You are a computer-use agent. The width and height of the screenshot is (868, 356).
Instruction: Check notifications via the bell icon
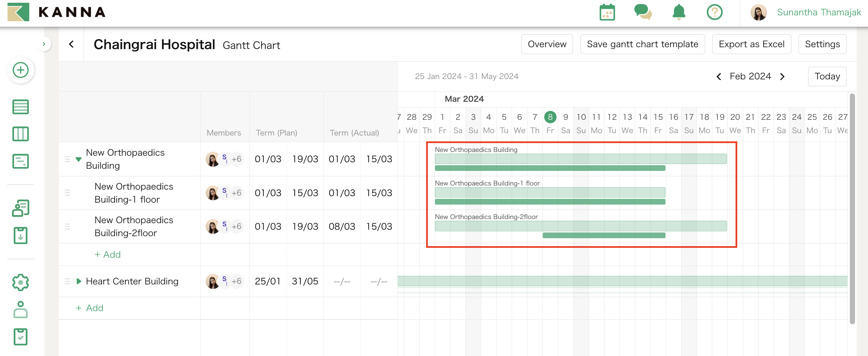[x=679, y=12]
